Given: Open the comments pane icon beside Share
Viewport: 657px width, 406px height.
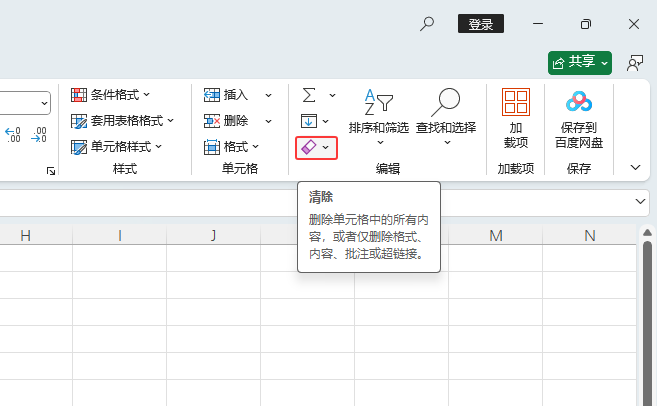Looking at the screenshot, I should coord(635,63).
